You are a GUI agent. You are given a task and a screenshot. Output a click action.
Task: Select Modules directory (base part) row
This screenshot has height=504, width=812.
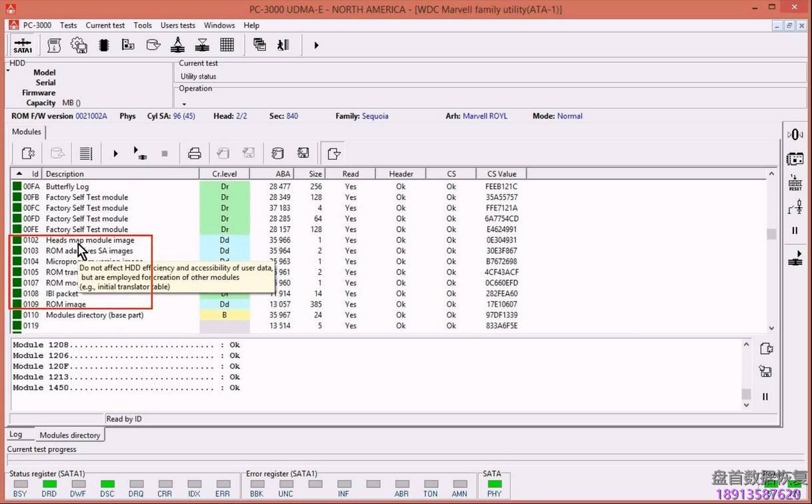95,315
